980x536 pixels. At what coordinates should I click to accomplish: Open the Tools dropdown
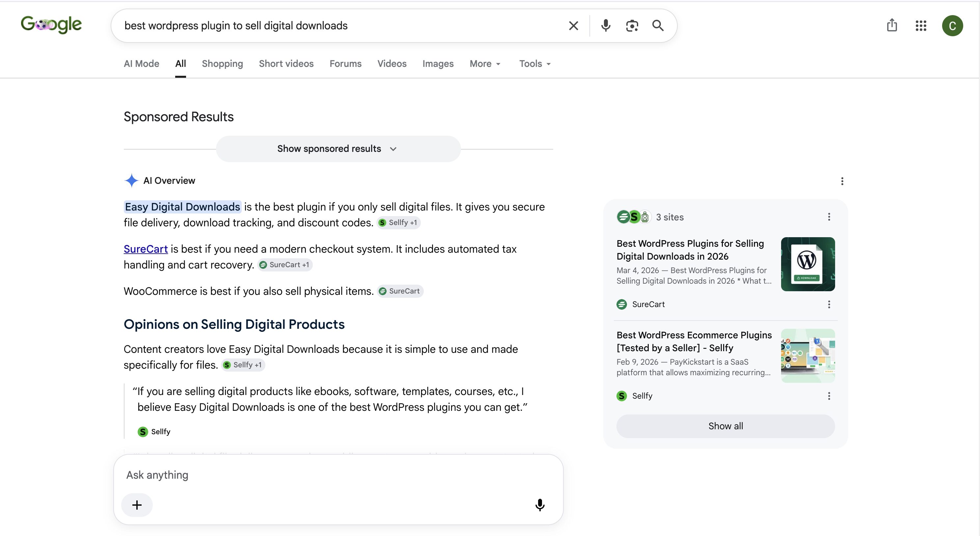click(535, 64)
